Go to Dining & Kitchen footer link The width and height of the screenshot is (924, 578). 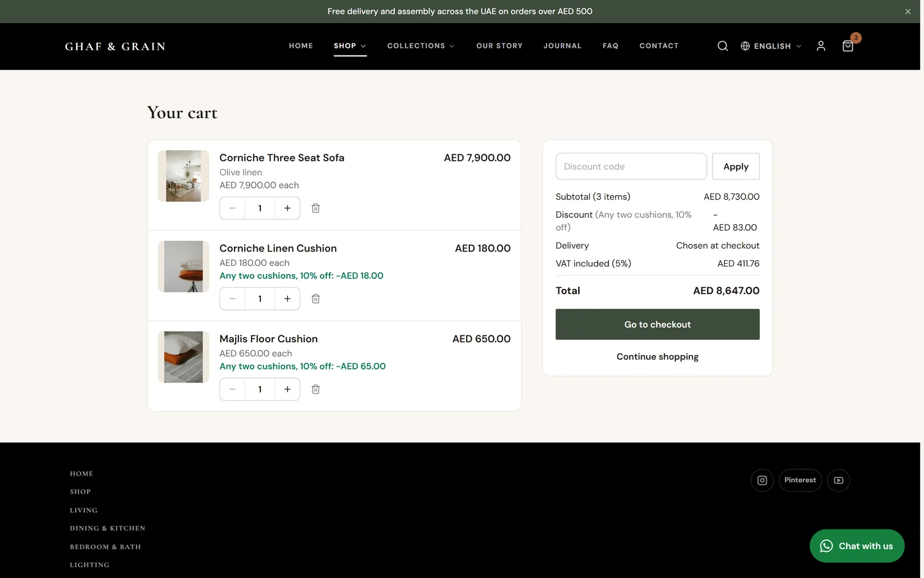pyautogui.click(x=107, y=528)
